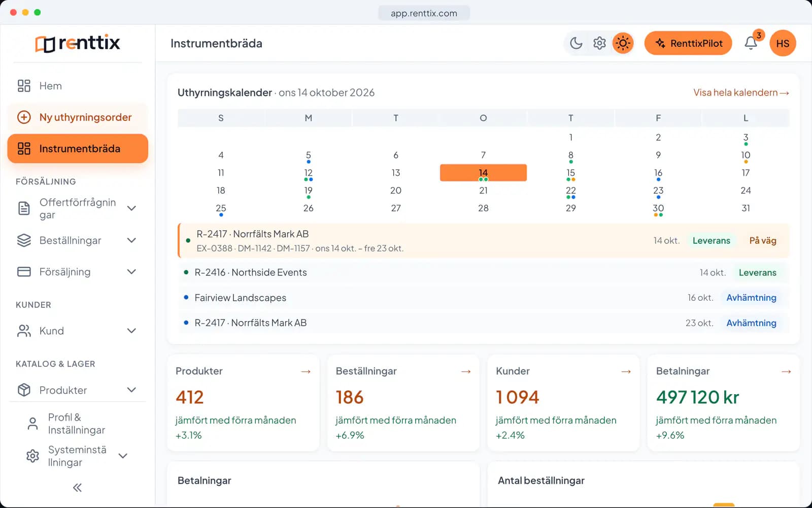Open Produkter card arrow

click(306, 372)
